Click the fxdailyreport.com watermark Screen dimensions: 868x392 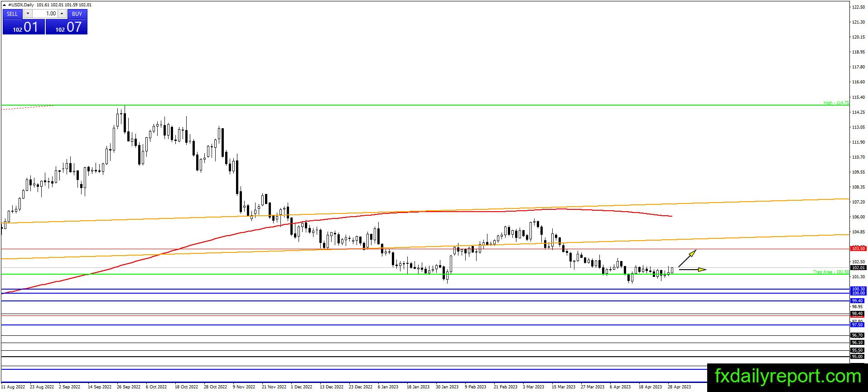click(787, 377)
